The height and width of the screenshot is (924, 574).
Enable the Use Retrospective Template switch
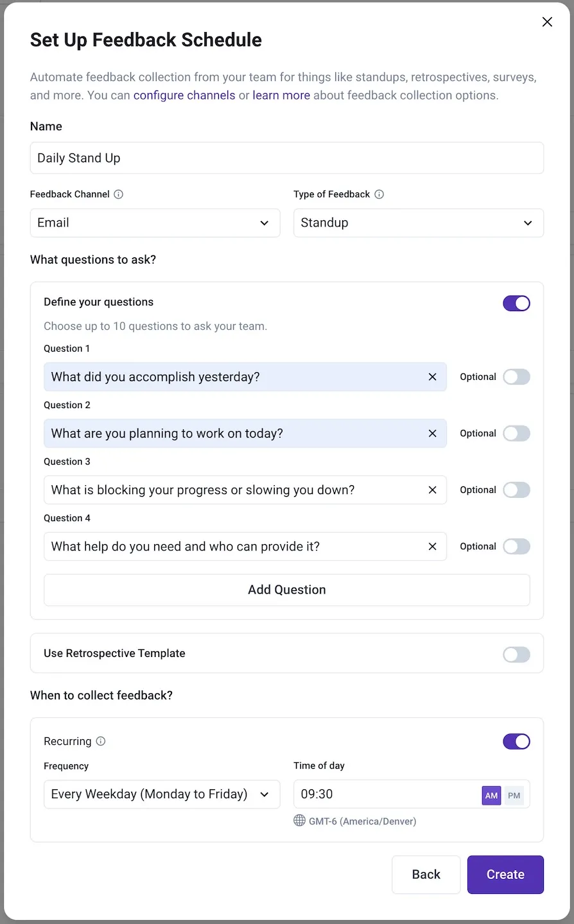(x=516, y=654)
